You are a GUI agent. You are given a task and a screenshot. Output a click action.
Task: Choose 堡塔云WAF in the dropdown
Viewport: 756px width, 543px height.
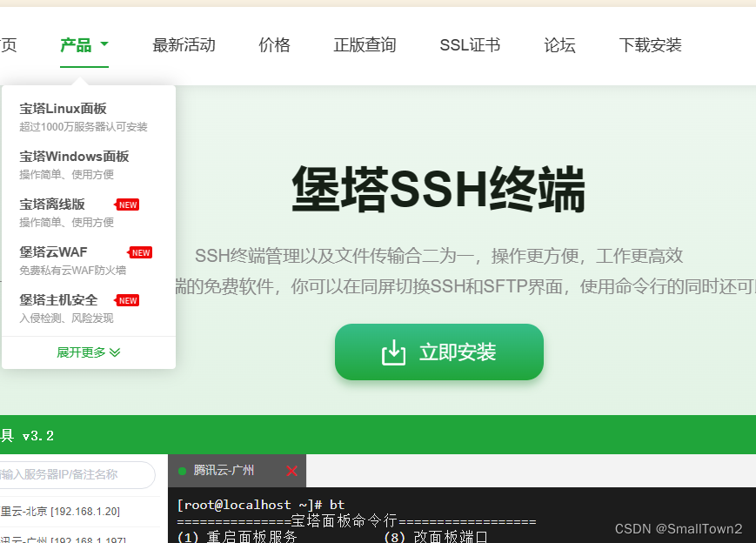click(53, 251)
